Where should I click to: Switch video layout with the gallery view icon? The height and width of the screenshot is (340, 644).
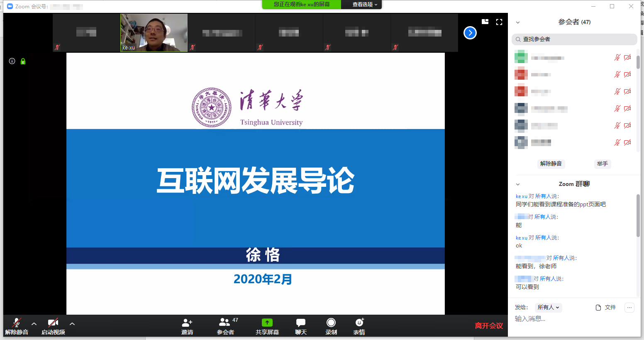pyautogui.click(x=485, y=21)
